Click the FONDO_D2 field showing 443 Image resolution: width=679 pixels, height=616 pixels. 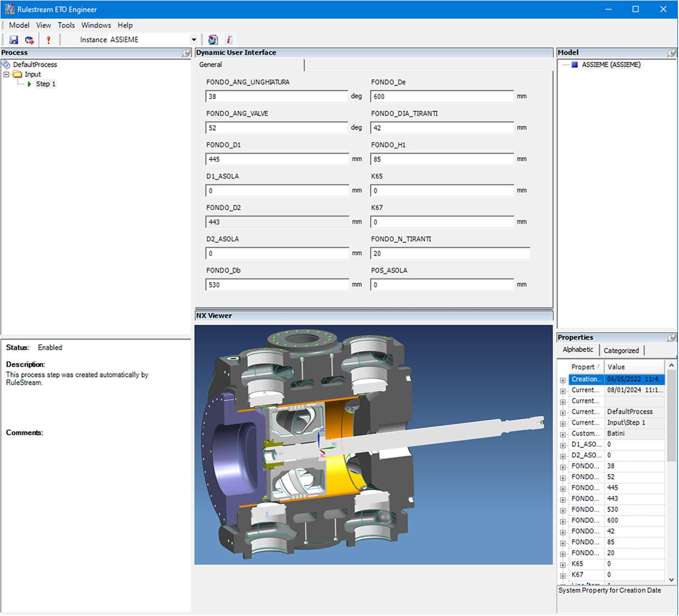(277, 222)
